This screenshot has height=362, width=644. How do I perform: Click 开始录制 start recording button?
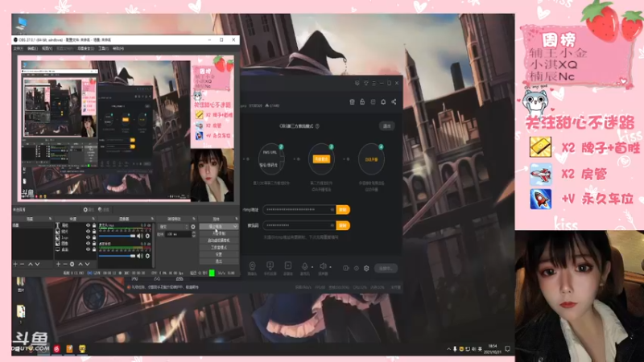[x=219, y=233]
